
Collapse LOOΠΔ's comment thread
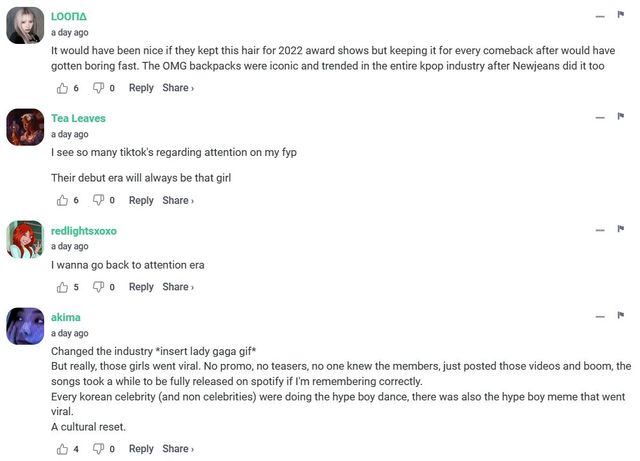598,16
